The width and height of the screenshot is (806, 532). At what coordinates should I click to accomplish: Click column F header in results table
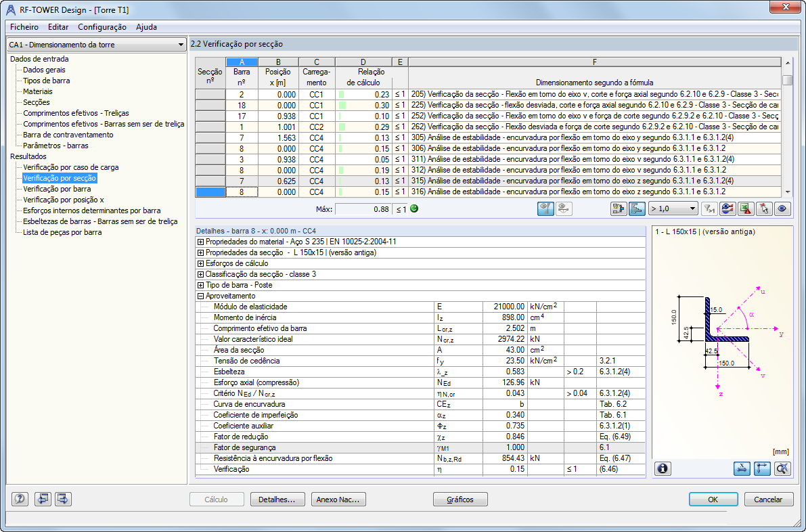tap(594, 62)
